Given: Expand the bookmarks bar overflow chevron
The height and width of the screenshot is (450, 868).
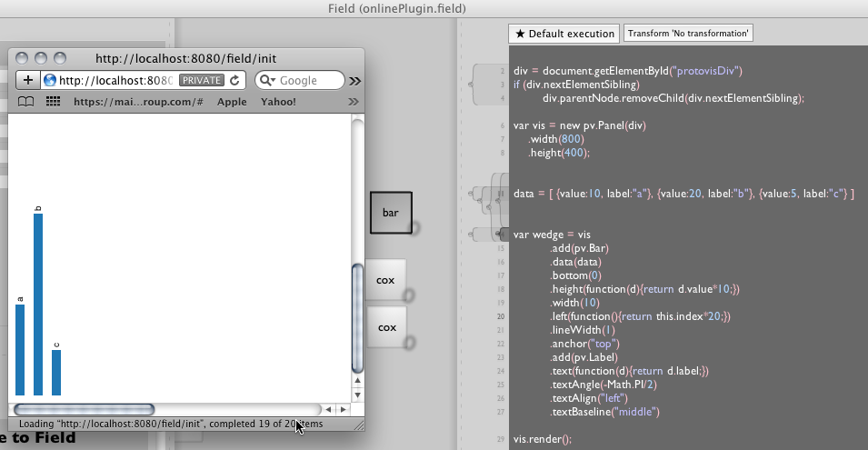Looking at the screenshot, I should pos(353,101).
